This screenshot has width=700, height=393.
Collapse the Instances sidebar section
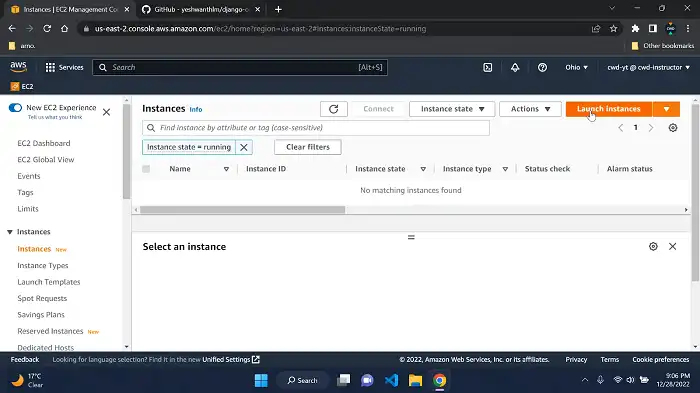(10, 232)
